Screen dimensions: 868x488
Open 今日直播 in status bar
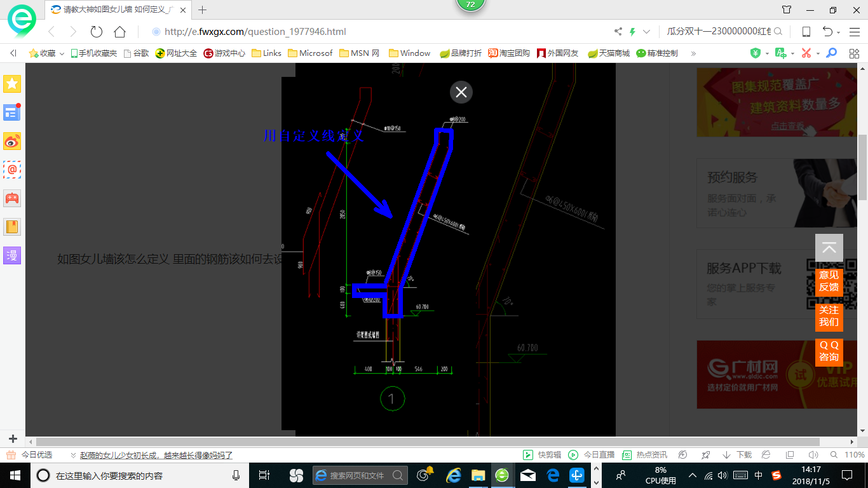[x=591, y=455]
